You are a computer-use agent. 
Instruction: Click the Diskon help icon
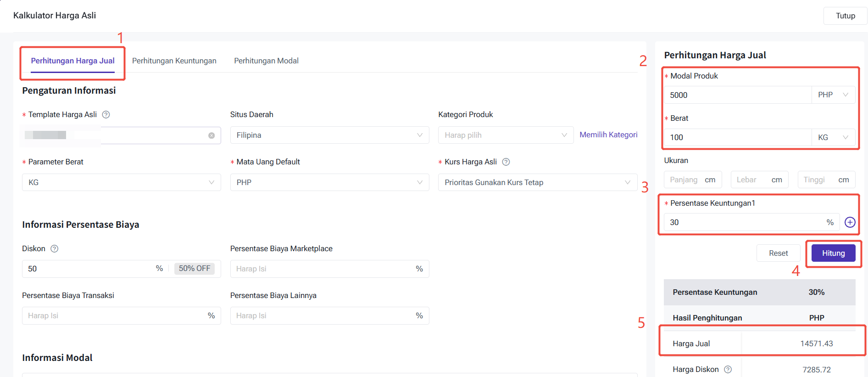pyautogui.click(x=54, y=249)
